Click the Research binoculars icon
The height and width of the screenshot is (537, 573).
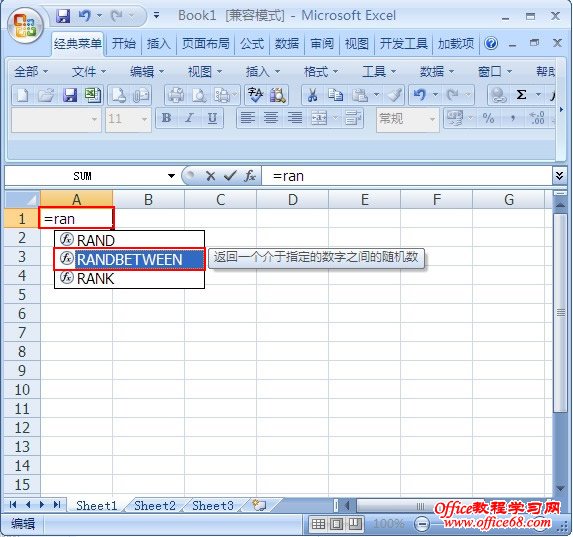click(x=277, y=95)
